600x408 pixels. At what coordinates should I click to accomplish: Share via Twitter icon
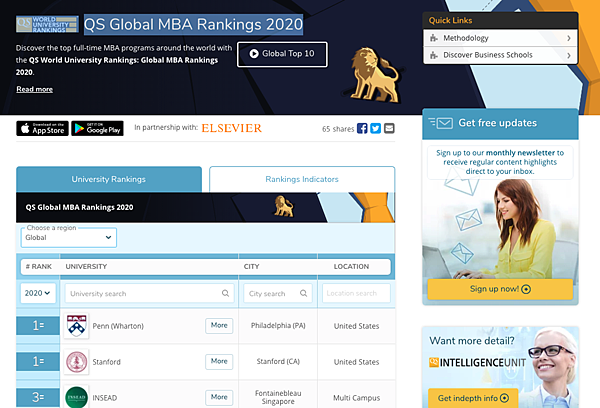click(375, 128)
